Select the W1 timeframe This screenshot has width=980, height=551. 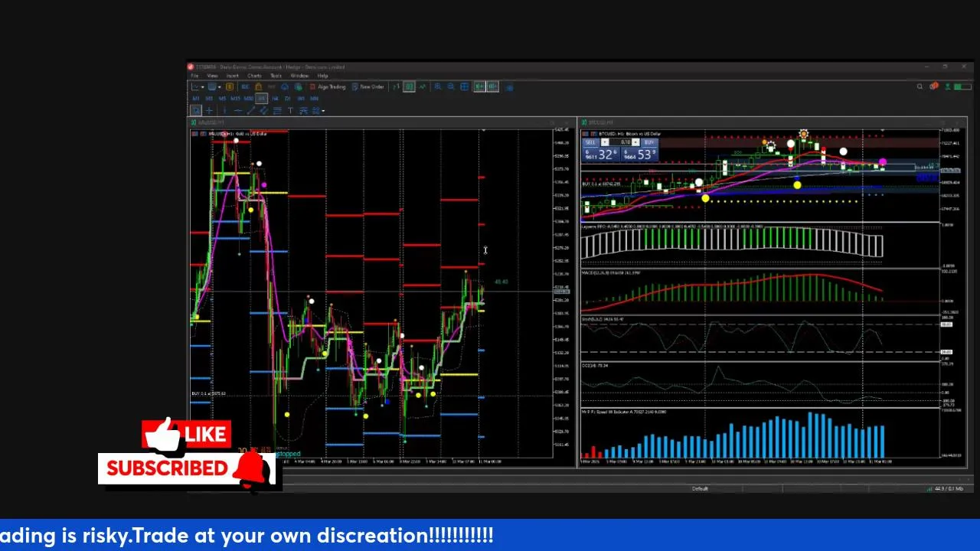click(301, 99)
